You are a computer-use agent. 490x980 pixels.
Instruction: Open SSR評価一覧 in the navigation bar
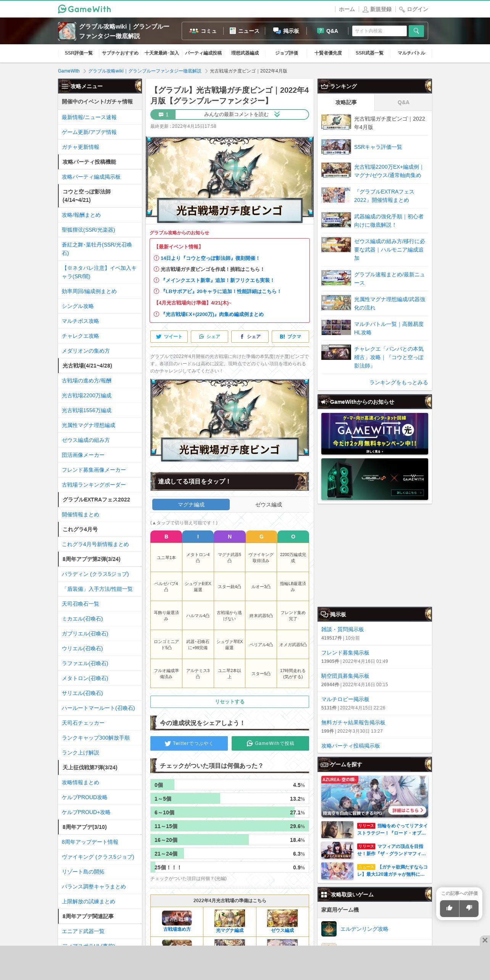pyautogui.click(x=79, y=53)
